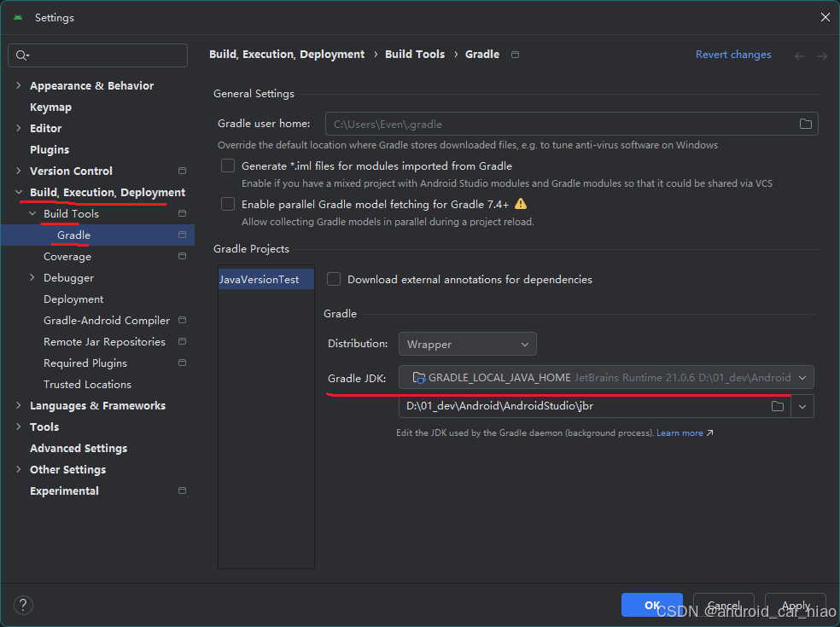840x627 pixels.
Task: Expand the Tools section
Action: coord(19,427)
